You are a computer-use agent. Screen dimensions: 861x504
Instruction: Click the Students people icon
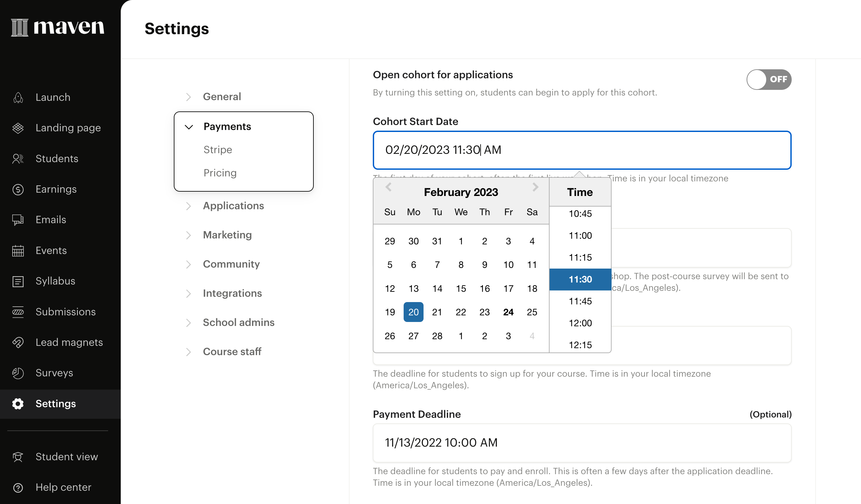[18, 159]
